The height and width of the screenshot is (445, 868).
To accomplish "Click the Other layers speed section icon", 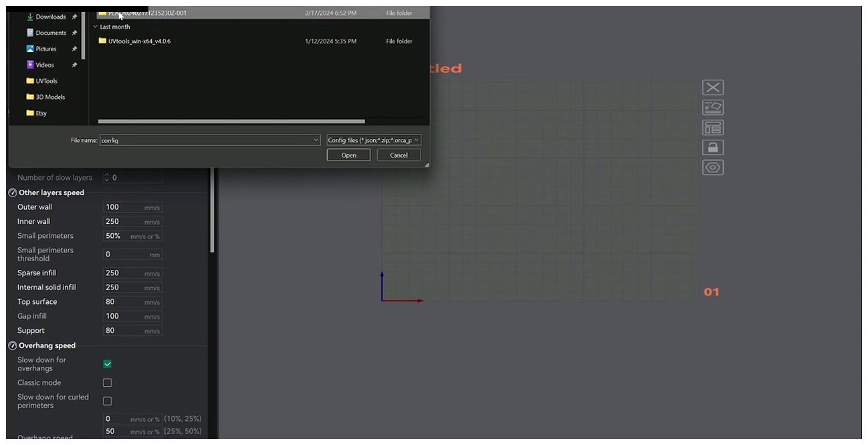I will (x=13, y=193).
